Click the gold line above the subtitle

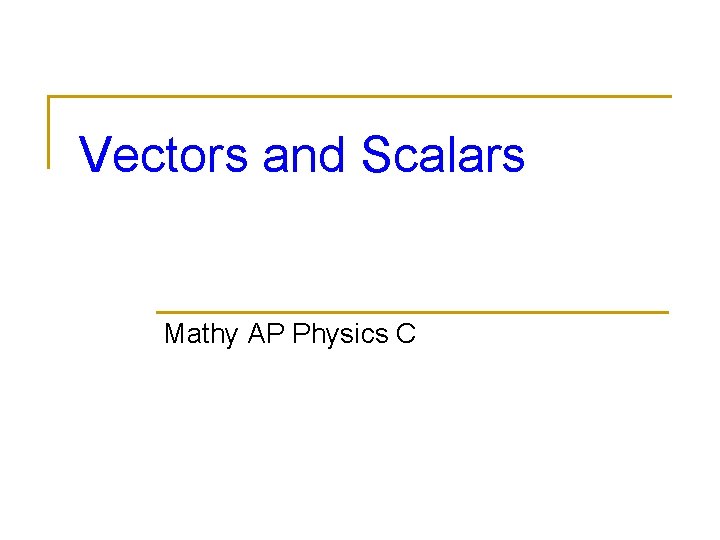point(412,312)
